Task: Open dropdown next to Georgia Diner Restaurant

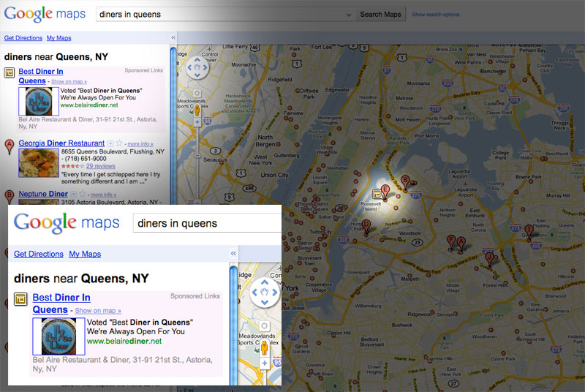Action: coord(110,143)
